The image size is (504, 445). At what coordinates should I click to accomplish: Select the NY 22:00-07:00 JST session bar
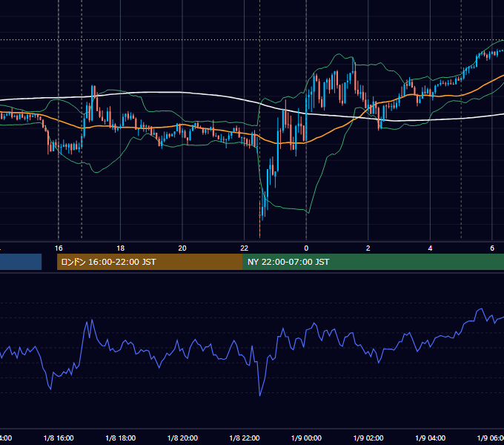tap(373, 262)
